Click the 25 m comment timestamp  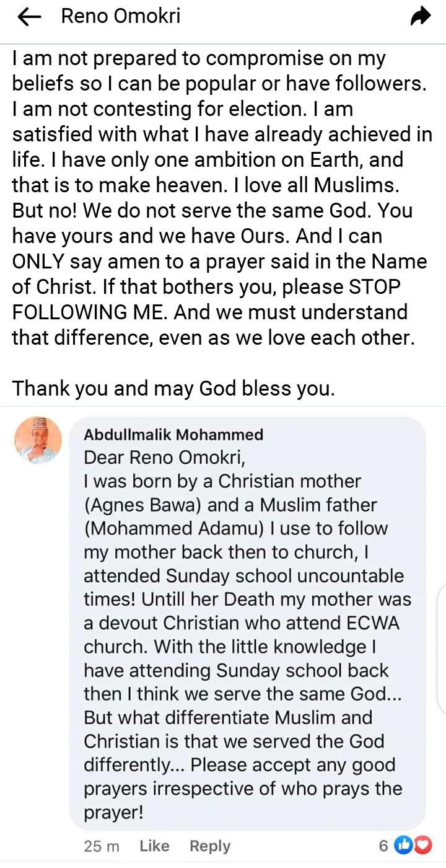point(102,846)
